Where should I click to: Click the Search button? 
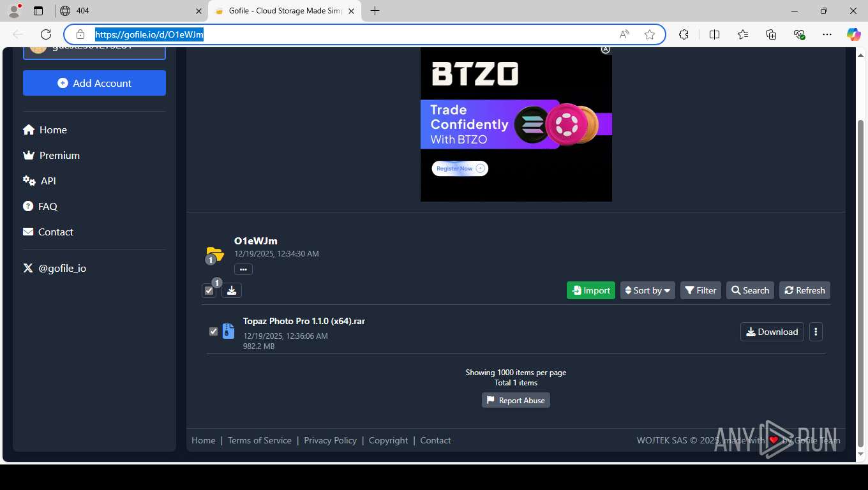click(750, 290)
